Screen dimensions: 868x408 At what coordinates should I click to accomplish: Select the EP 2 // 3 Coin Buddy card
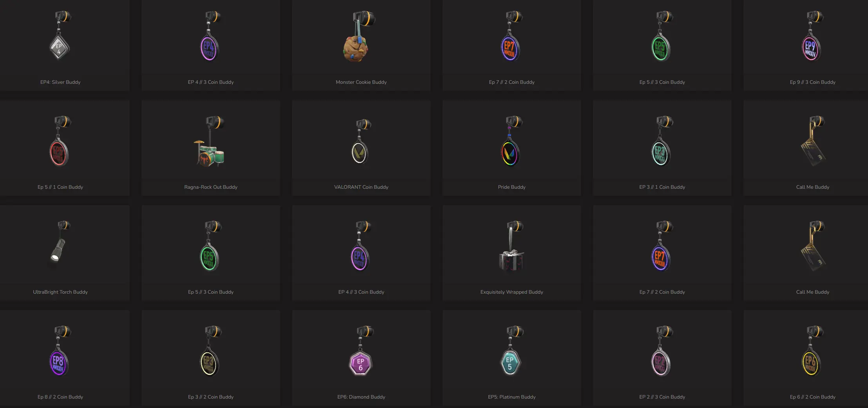662,358
